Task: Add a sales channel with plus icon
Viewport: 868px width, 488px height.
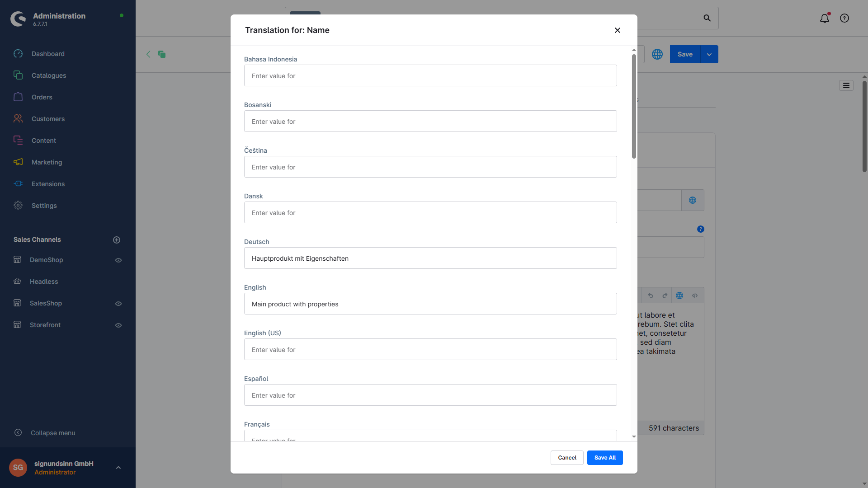Action: 117,240
